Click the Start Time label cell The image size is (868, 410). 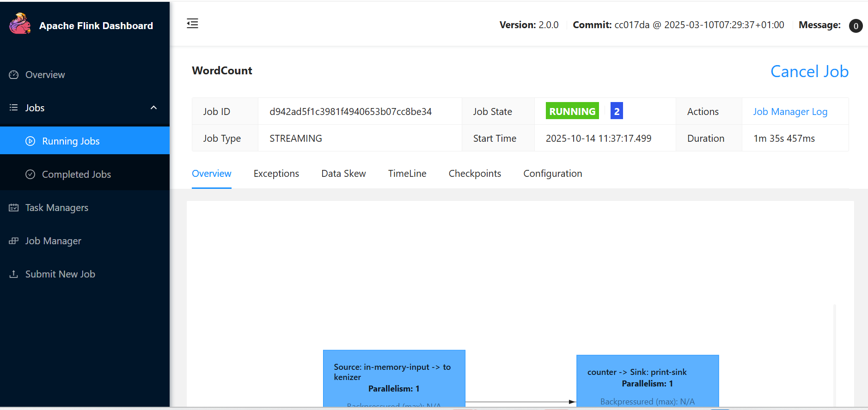[x=498, y=138]
